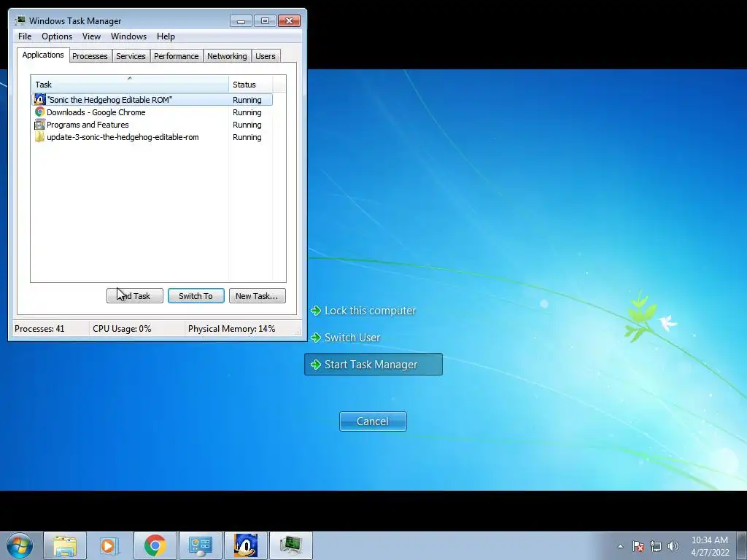This screenshot has width=747, height=560.
Task: Open the Control Panel taskbar icon
Action: click(x=200, y=545)
